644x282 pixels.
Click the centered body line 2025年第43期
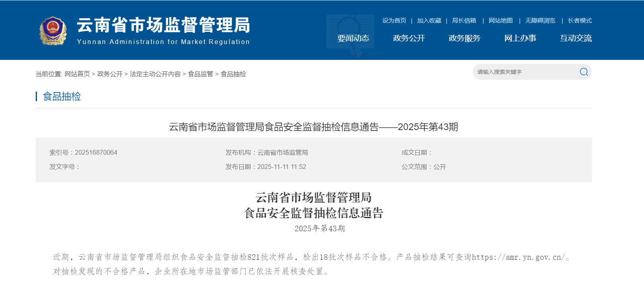320,228
